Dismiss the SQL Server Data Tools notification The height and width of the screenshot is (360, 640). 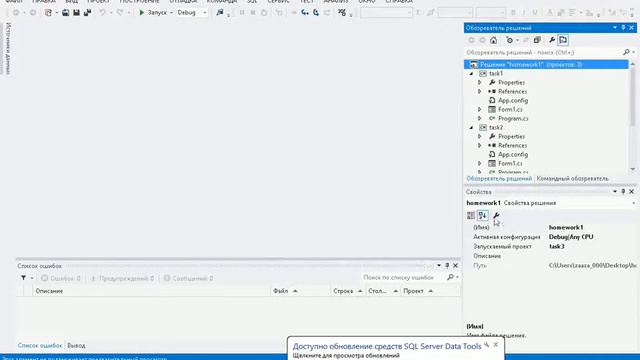[x=496, y=345]
